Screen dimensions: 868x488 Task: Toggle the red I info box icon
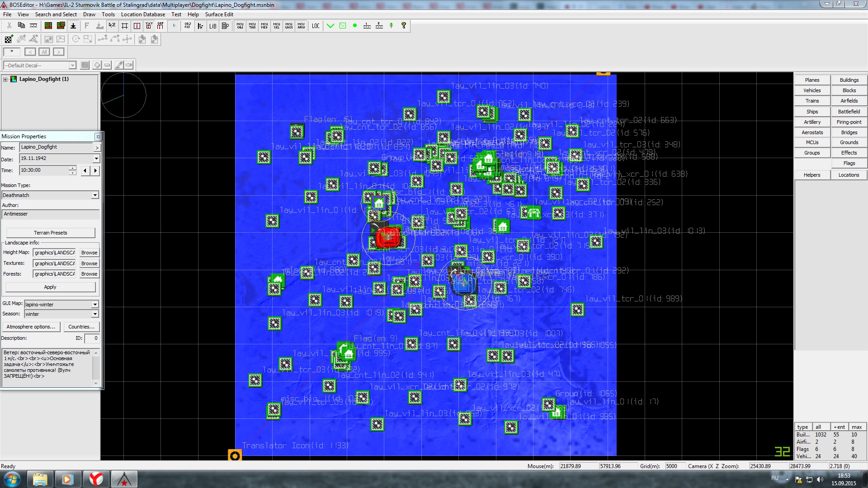pyautogui.click(x=137, y=26)
